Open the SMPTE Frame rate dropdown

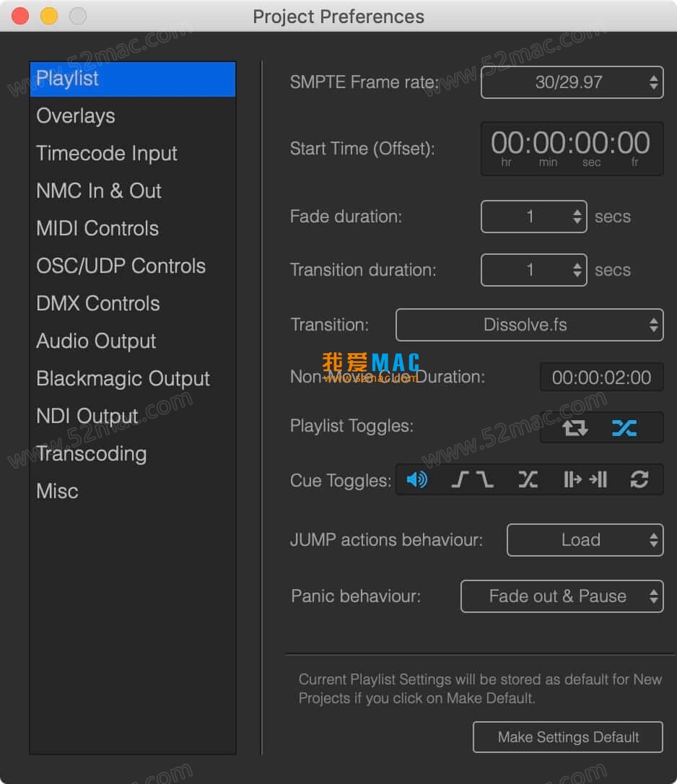(x=572, y=82)
